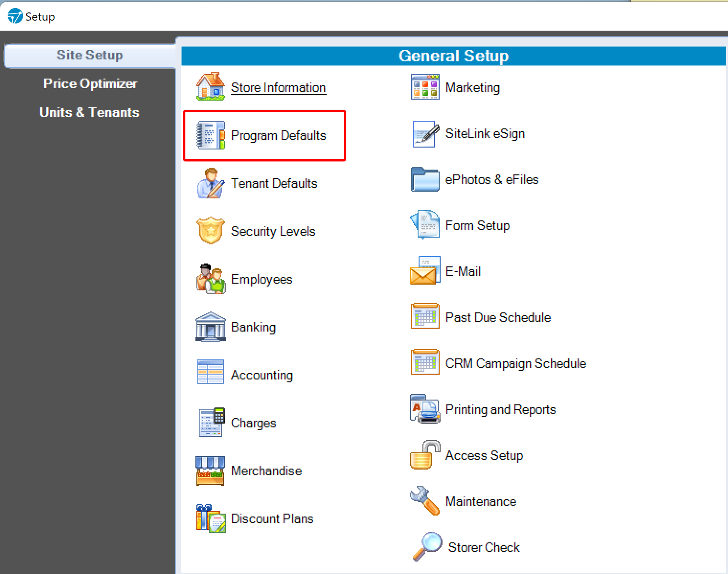
Task: Open the Past Due Schedule calendar
Action: pos(498,317)
